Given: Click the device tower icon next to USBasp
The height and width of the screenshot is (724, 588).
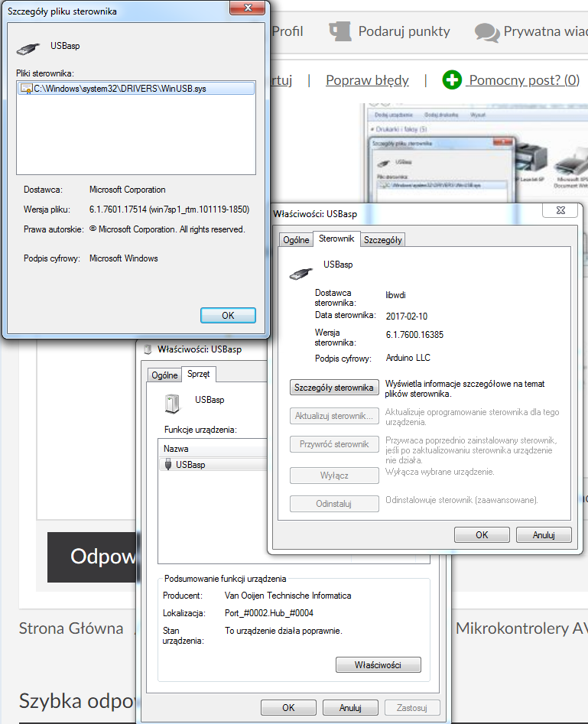Looking at the screenshot, I should pyautogui.click(x=172, y=403).
